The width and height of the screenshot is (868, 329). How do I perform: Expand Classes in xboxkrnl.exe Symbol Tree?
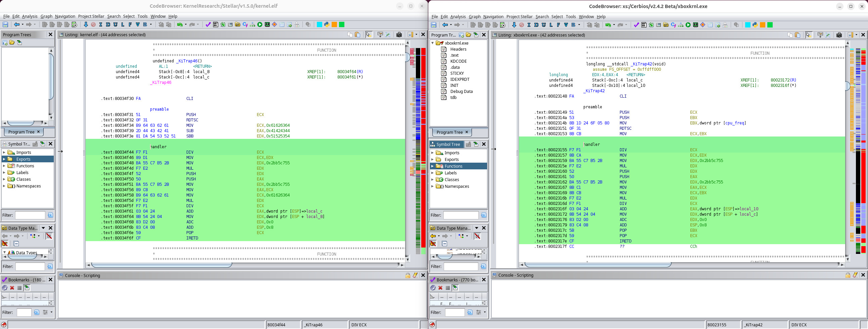pyautogui.click(x=432, y=180)
